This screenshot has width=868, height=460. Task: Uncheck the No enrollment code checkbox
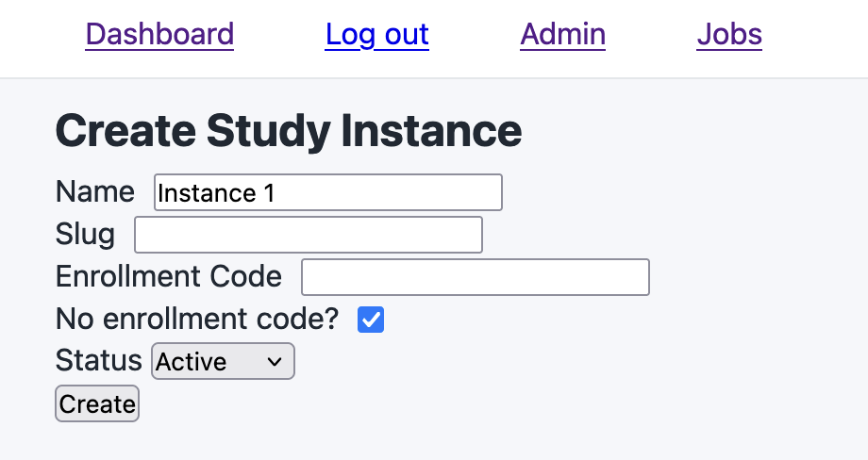[x=371, y=320]
